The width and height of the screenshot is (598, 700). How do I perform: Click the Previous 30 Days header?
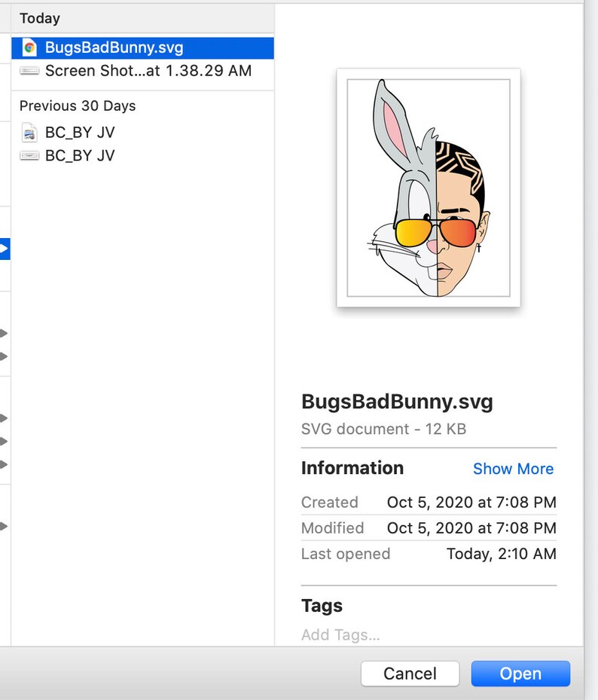coord(78,105)
